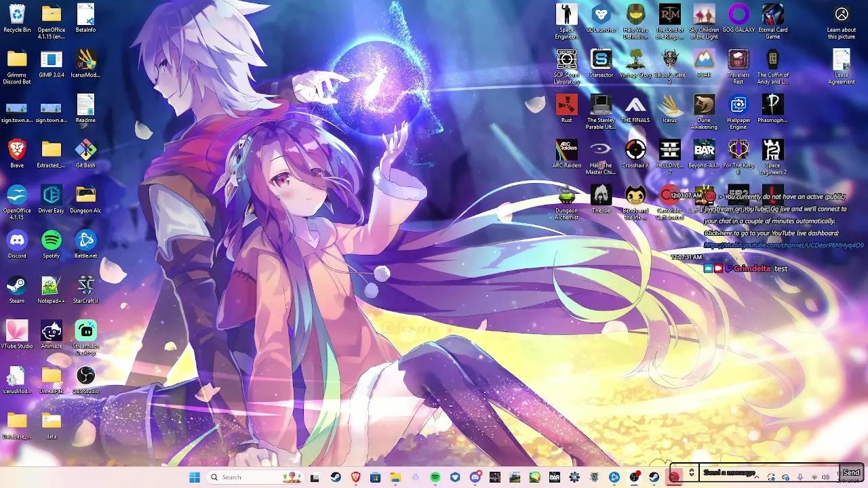This screenshot has height=488, width=868.
Task: Launch Crosshair X from the desktop
Action: pos(635,155)
